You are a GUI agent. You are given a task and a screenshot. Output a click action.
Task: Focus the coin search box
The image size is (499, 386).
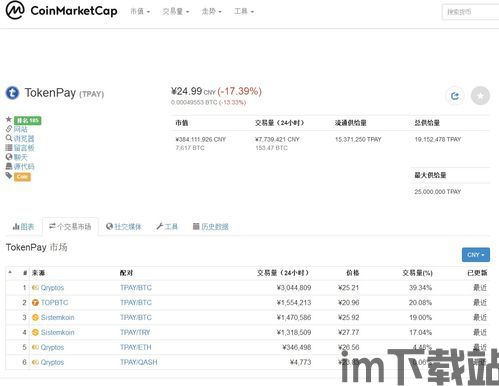coord(470,12)
